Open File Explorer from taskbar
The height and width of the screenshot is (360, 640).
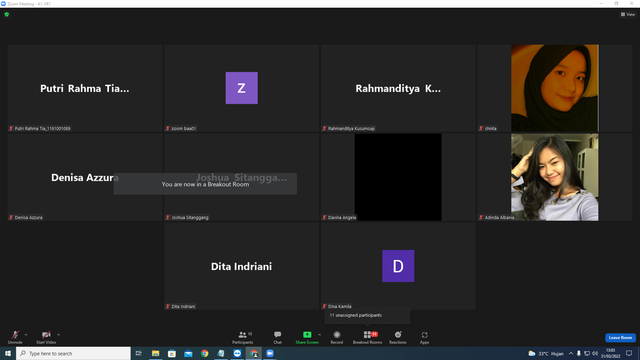(x=156, y=353)
